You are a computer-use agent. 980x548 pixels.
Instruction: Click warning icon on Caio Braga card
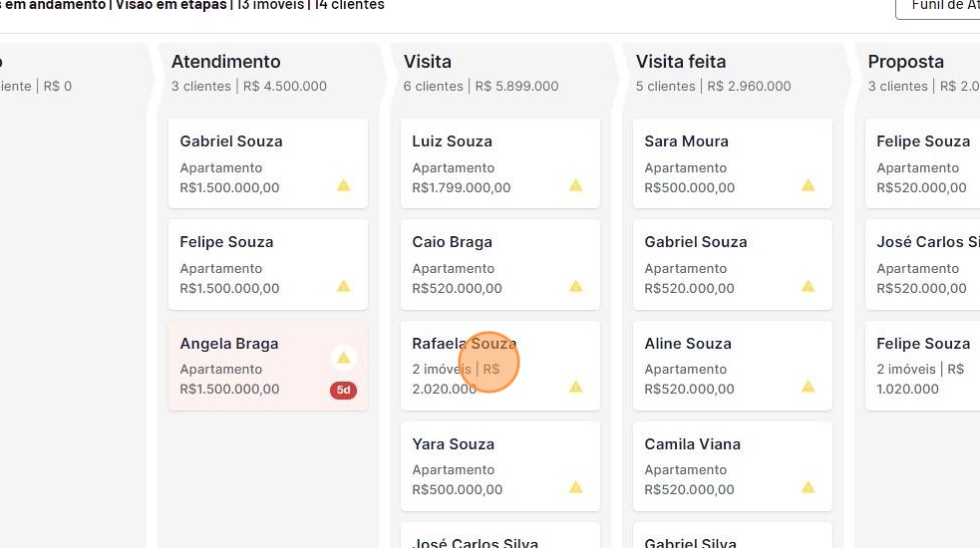click(576, 286)
